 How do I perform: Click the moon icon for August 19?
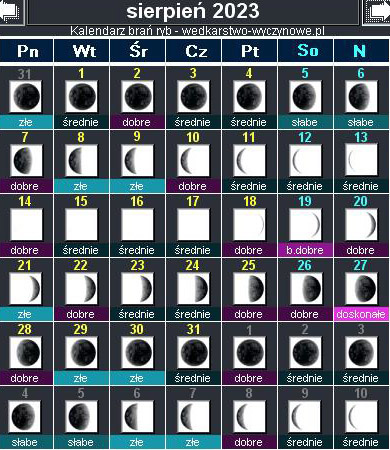305,224
